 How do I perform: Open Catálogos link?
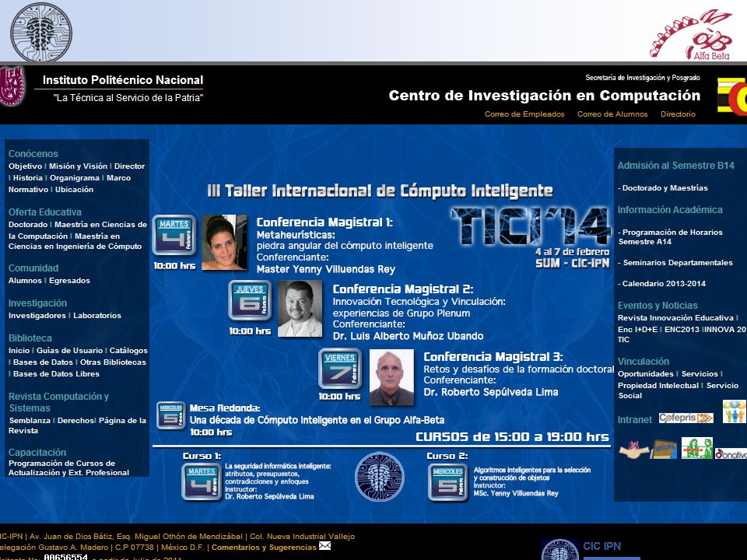click(128, 351)
